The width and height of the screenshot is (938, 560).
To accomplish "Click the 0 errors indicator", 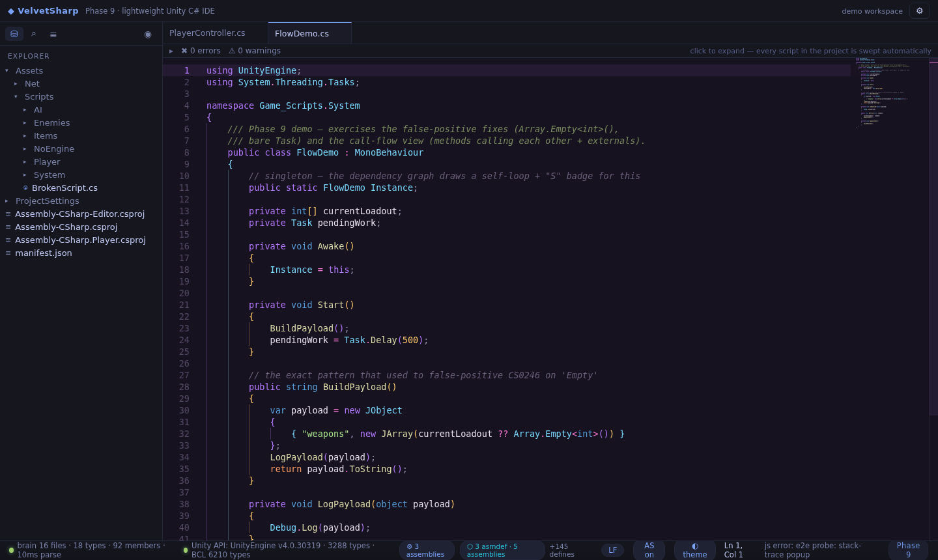I will [201, 51].
